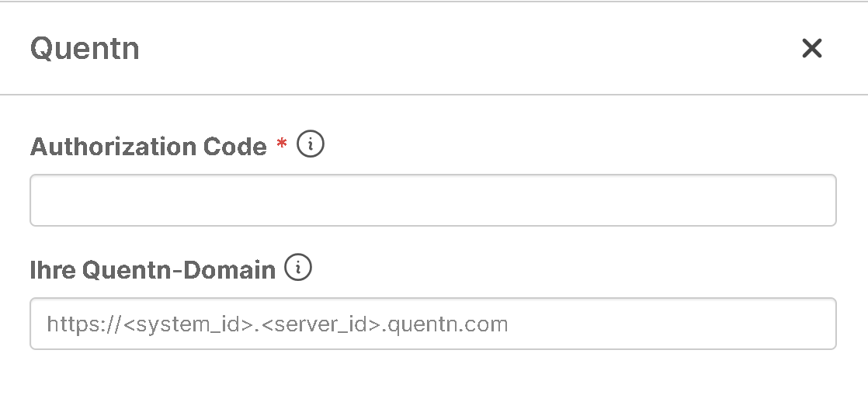The image size is (868, 409).
Task: Click the https://<system_id> placeholder field
Action: click(x=432, y=324)
